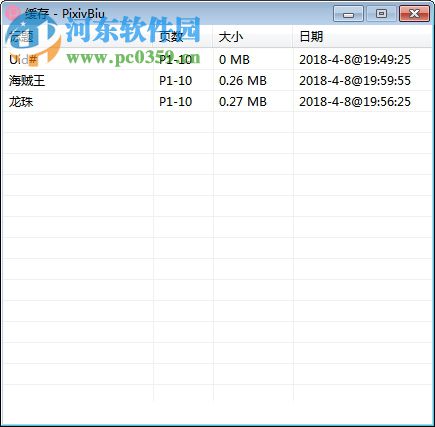Screen dimensions: 435x427
Task: Close the PixivBiu cache window
Action: click(414, 14)
